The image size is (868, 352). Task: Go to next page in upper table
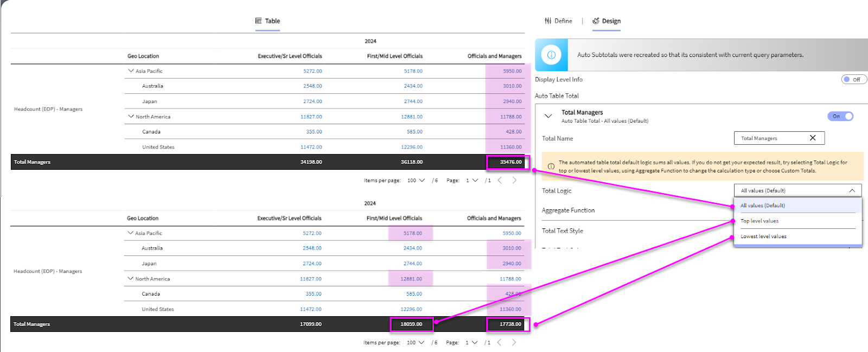click(x=514, y=180)
